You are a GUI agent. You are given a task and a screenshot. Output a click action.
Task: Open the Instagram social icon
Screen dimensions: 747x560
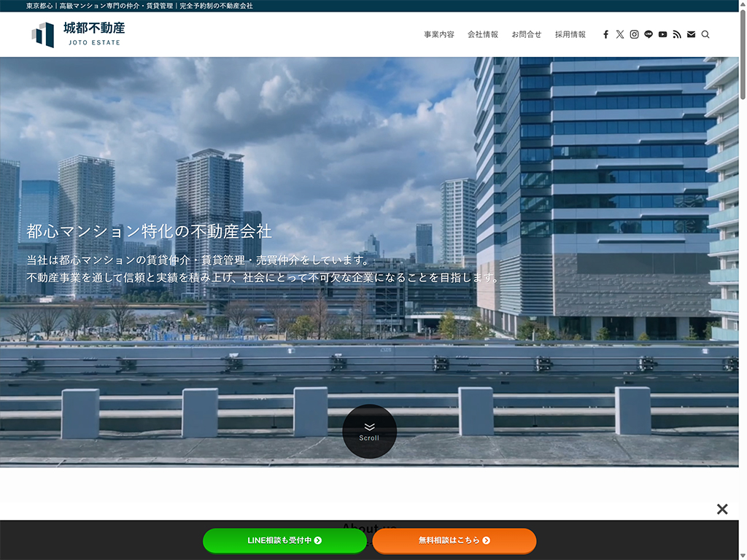click(634, 34)
